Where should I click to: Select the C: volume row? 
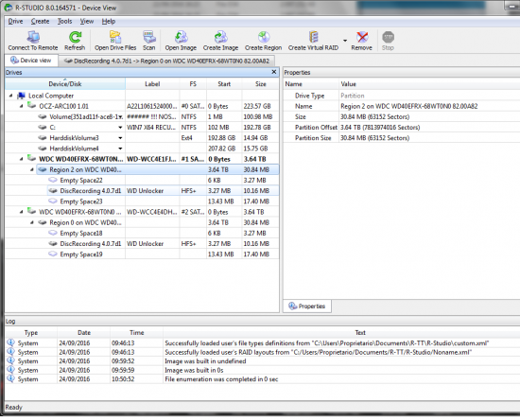point(142,128)
